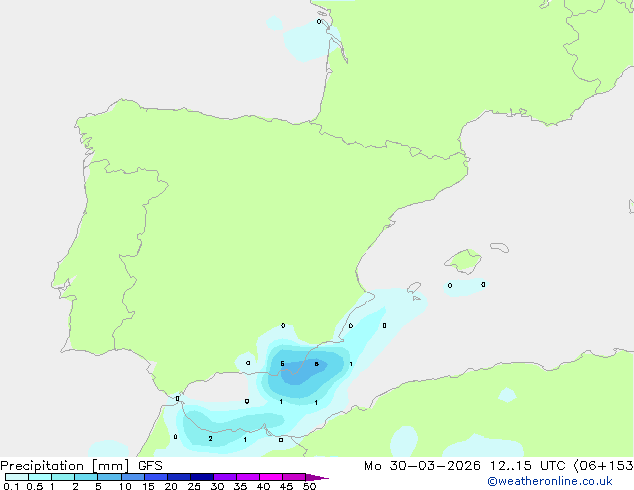634x490 pixels.
Task: Click the legend number '0.5'
Action: coord(34,486)
